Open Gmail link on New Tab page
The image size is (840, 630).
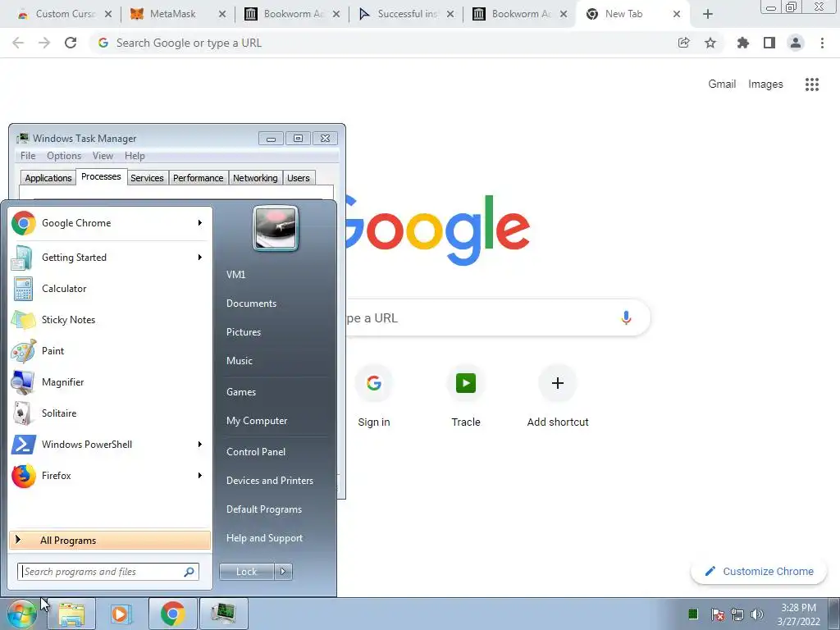[722, 84]
